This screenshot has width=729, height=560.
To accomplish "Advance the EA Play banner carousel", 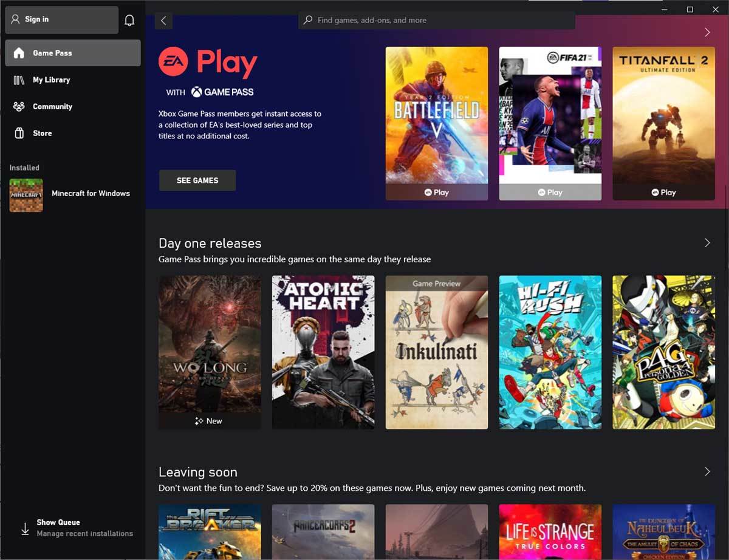I will coord(707,32).
